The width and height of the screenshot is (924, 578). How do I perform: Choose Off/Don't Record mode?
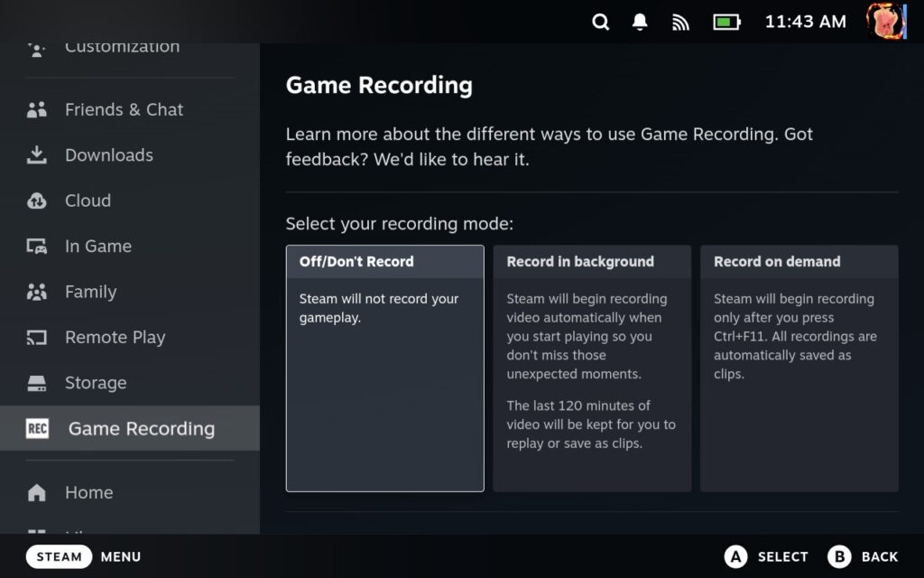(x=384, y=368)
